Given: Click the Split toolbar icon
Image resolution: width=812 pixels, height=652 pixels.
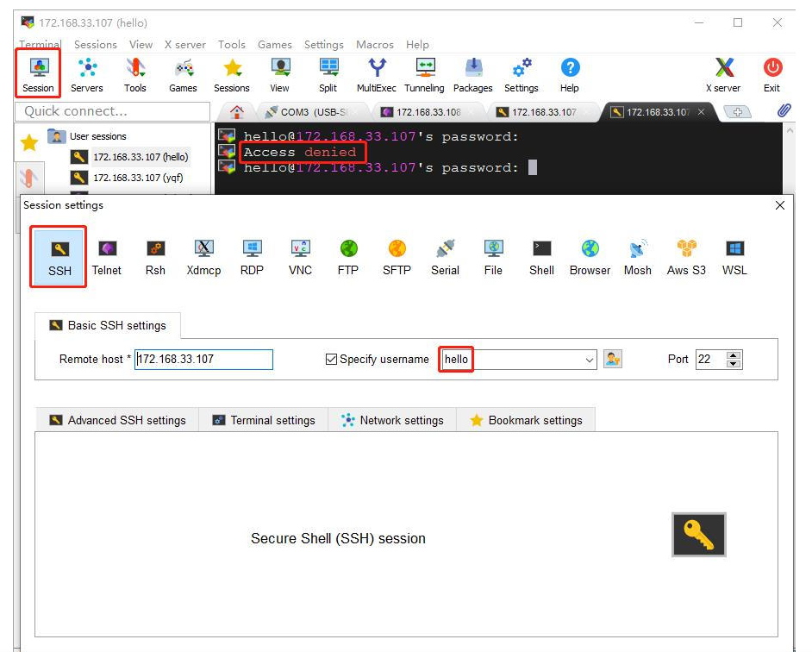Looking at the screenshot, I should coord(328,75).
